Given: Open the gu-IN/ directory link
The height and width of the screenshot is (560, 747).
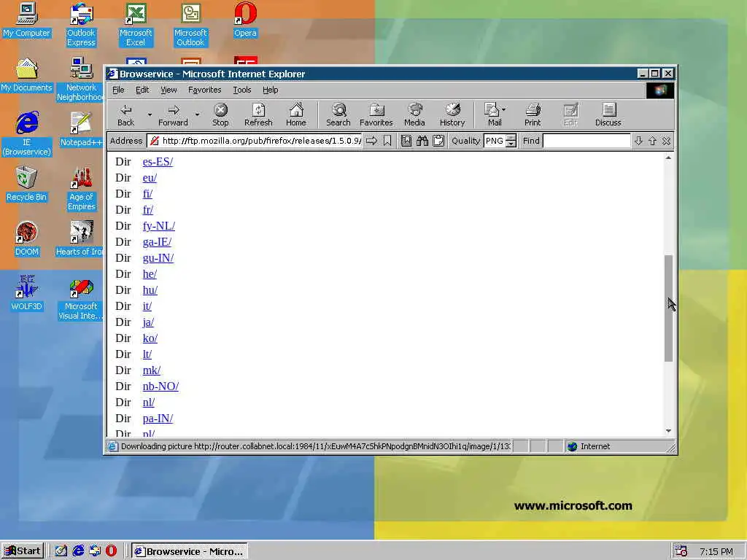Looking at the screenshot, I should point(158,258).
